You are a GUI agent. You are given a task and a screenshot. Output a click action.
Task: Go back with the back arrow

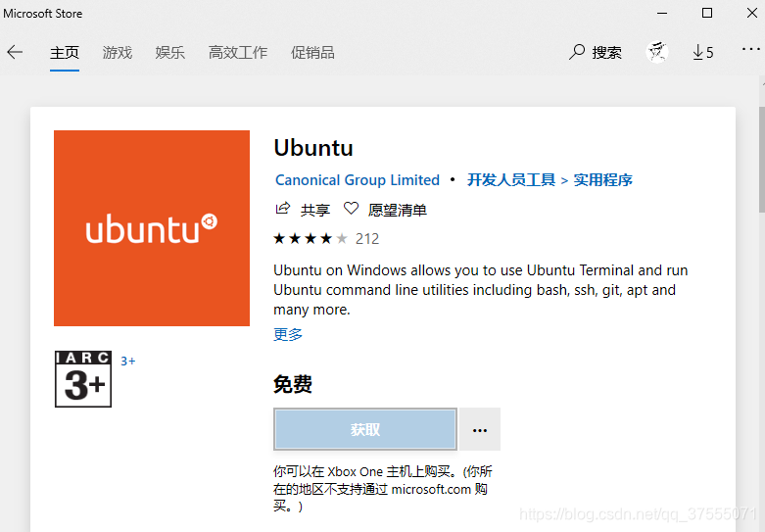tap(15, 52)
